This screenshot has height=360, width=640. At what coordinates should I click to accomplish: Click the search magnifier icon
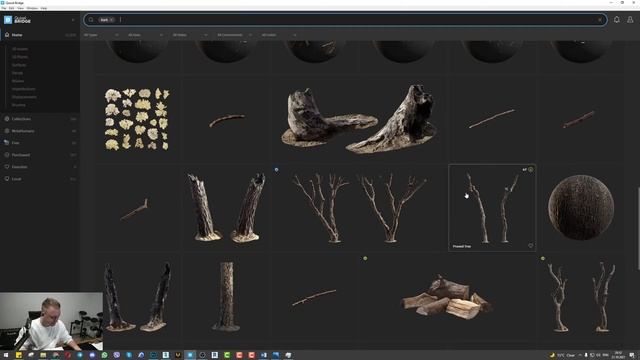click(x=91, y=20)
